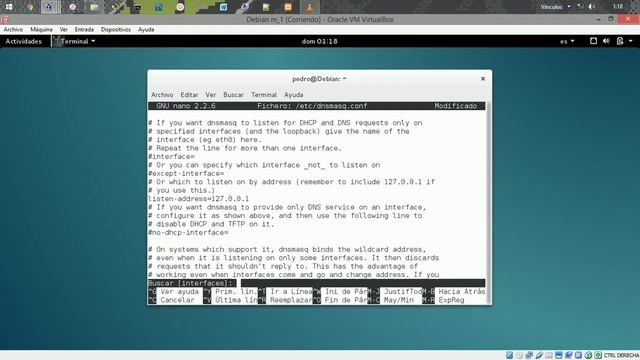Click VirtualBox network adapters status icon
This screenshot has width=640, height=360.
tap(529, 355)
